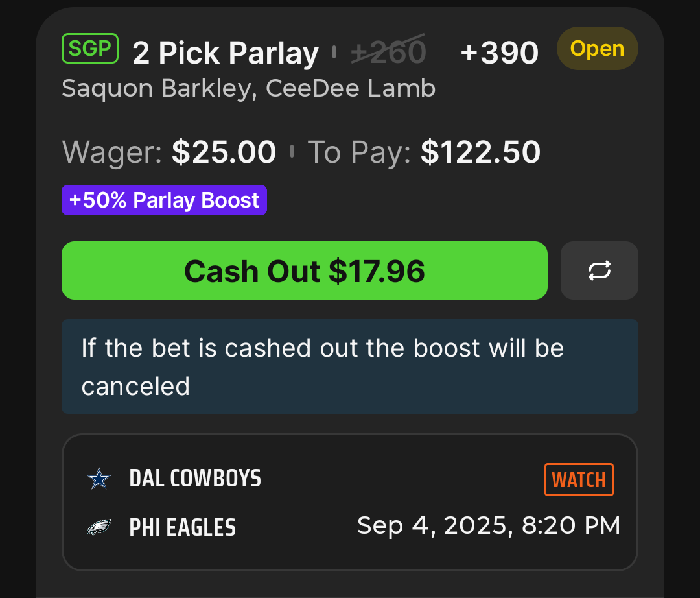Image resolution: width=700 pixels, height=598 pixels.
Task: Tap the Dallas Cowboys star logo
Action: pos(99,478)
